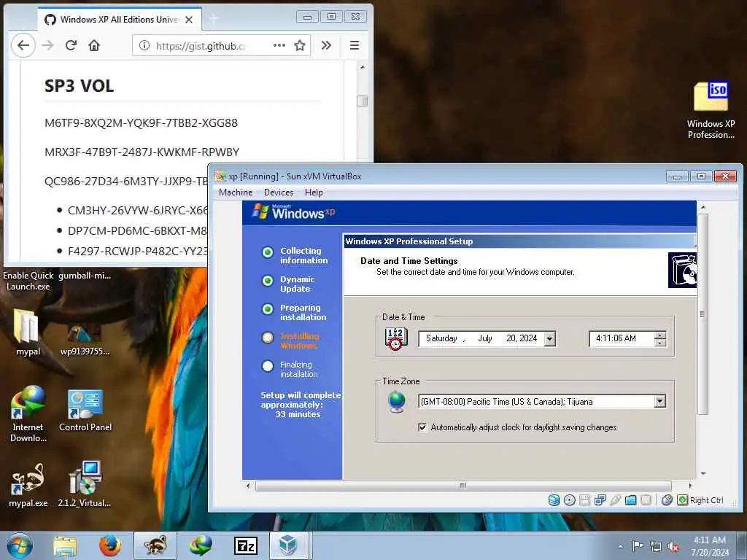The height and width of the screenshot is (560, 747).
Task: Click the mouse capture indicator in VirtualBox status bar
Action: click(667, 500)
